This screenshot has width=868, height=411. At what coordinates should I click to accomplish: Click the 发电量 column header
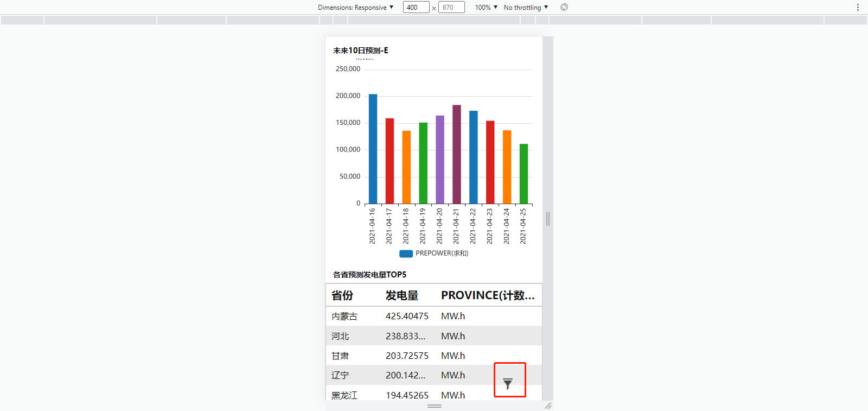coord(402,295)
